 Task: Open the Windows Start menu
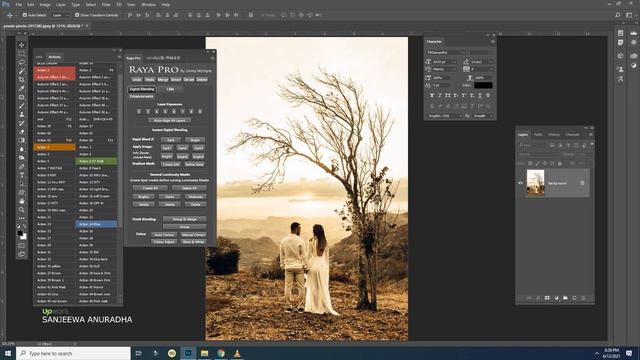point(8,353)
